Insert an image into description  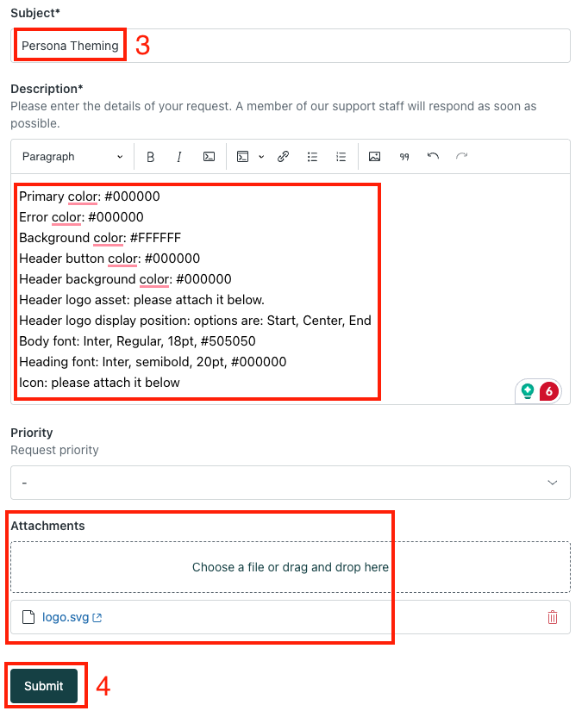click(x=374, y=157)
